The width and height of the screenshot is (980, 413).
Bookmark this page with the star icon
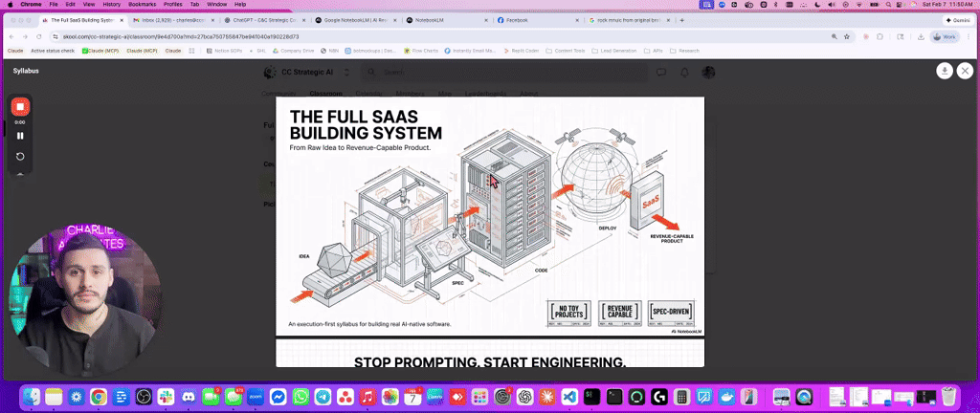(x=847, y=37)
